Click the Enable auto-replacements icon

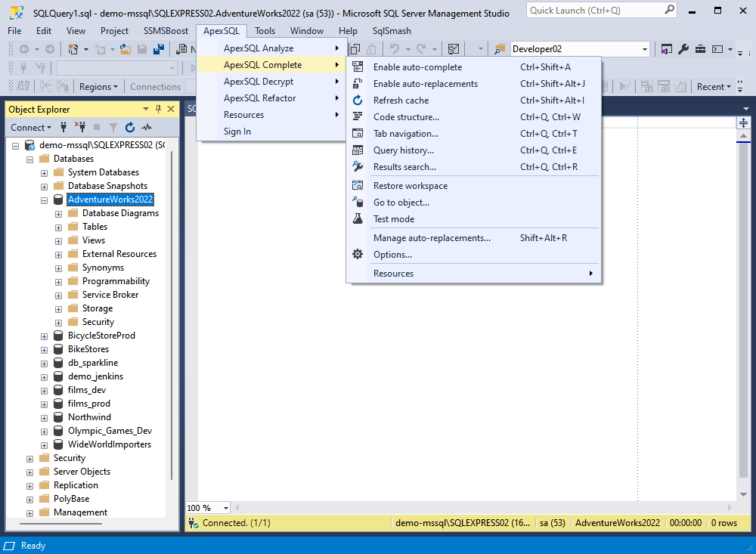pos(358,83)
